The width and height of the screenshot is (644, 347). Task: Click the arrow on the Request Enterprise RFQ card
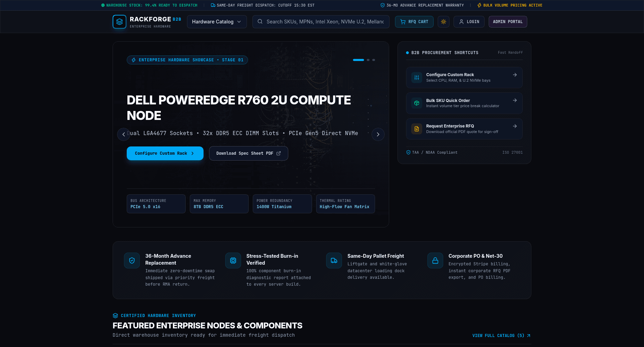(x=515, y=126)
